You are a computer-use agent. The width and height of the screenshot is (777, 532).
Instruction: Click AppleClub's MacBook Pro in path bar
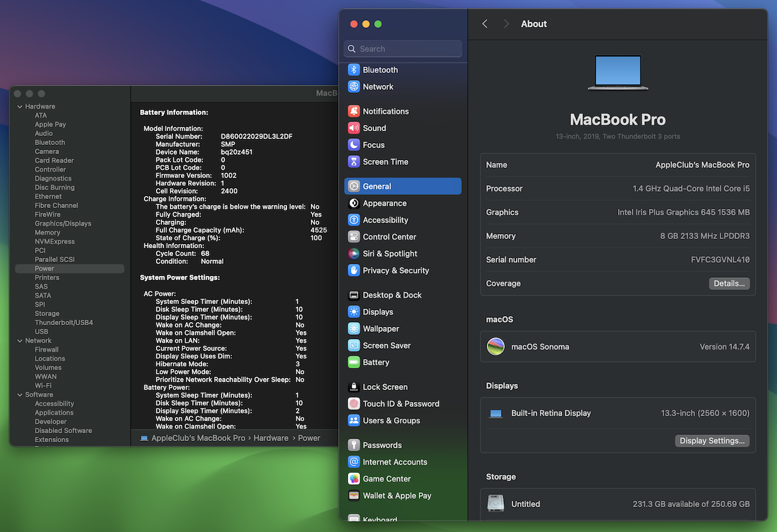tap(198, 438)
